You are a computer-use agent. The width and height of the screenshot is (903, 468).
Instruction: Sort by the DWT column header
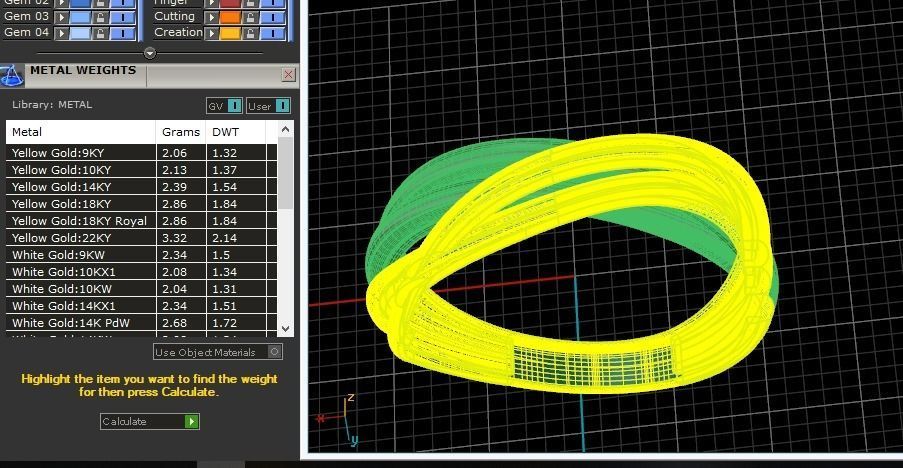236,132
